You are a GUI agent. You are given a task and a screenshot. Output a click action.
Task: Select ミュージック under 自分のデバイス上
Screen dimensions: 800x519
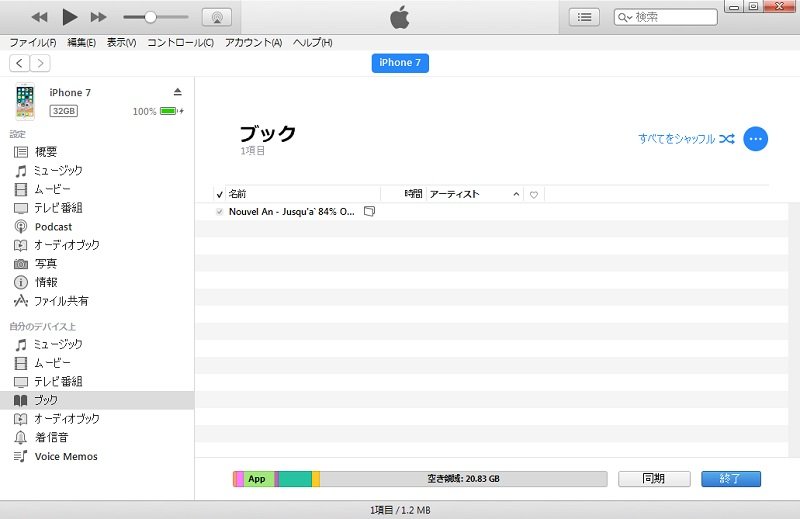97,344
